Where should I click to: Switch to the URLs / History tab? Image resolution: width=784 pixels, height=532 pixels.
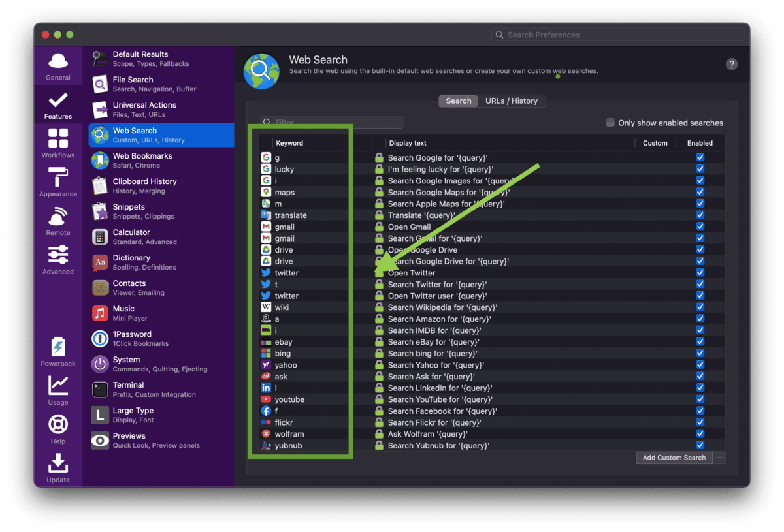(x=512, y=101)
